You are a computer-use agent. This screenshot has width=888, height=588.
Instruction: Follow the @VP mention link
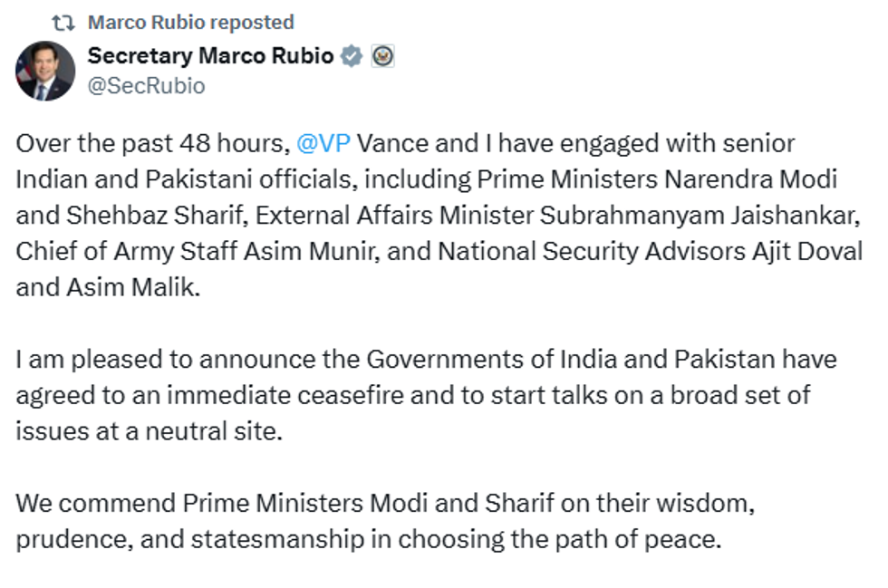click(x=323, y=143)
